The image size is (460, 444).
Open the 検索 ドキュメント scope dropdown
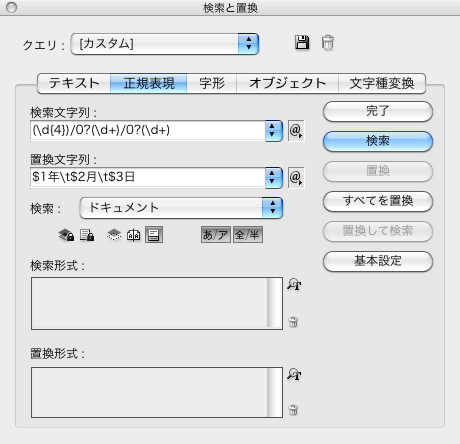tap(181, 208)
